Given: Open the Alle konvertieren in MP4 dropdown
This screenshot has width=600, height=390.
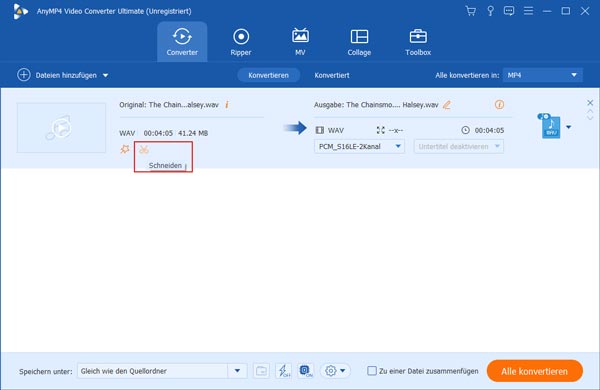Looking at the screenshot, I should coord(543,75).
